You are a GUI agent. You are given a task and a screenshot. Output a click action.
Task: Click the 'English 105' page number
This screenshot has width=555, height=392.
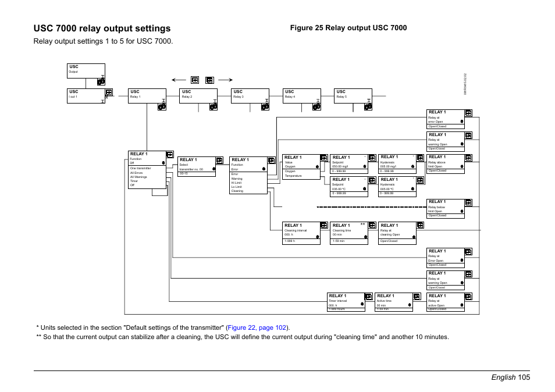510,377
